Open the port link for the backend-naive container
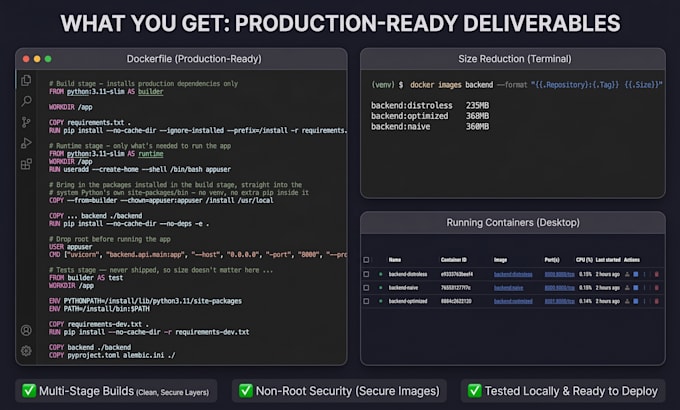680x410 pixels. coord(559,288)
